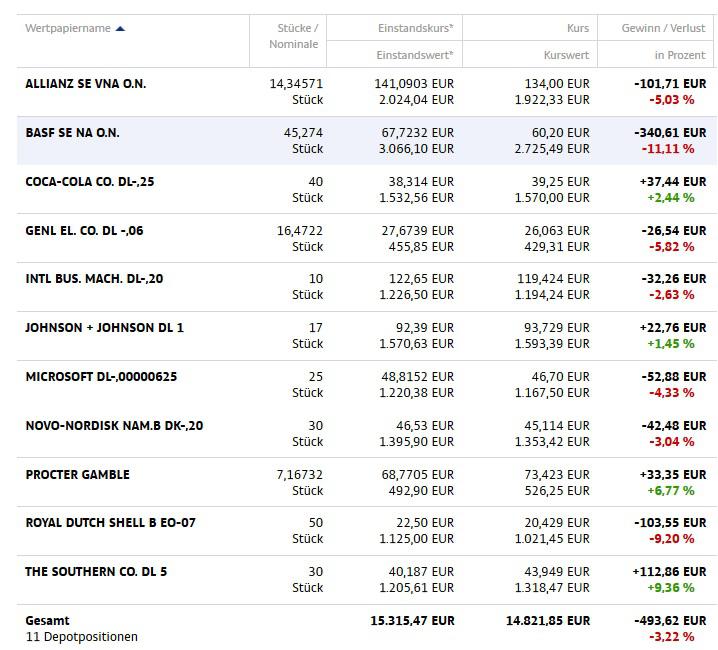Click Allianz Einstandskurs 141,0903 EUR
The height and width of the screenshot is (650, 718).
point(414,84)
